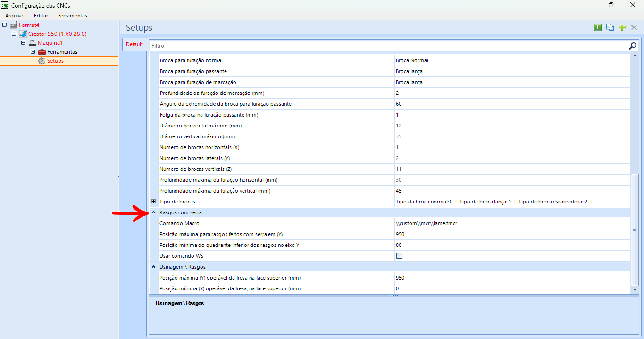Click the Ferramentas toolbox icon
644x339 pixels.
(x=42, y=52)
